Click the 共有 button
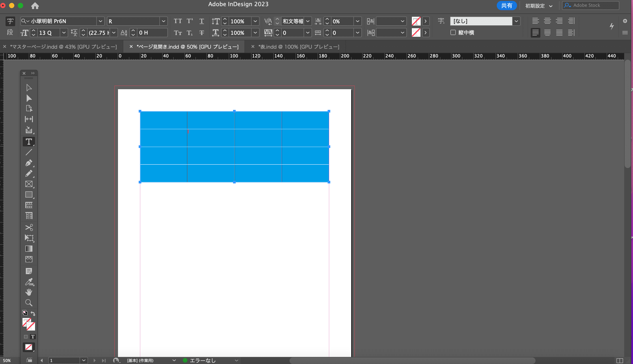Screen dimensions: 633x364 pos(506,5)
